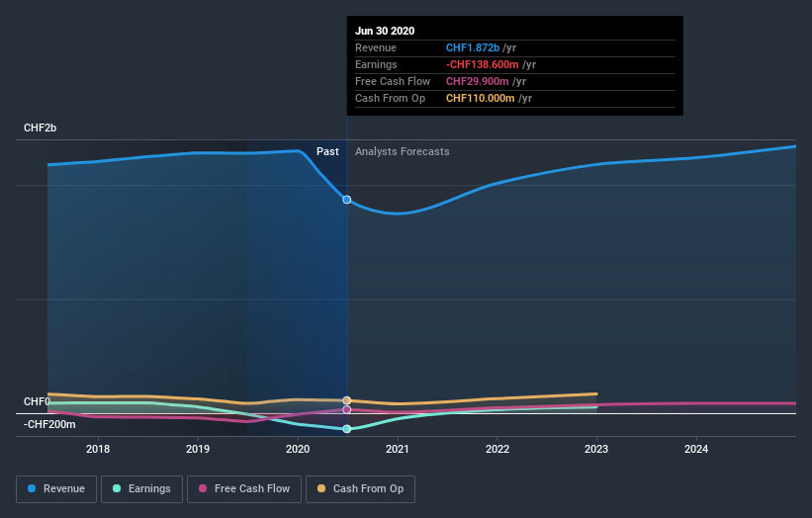Viewport: 812px width, 518px height.
Task: Click the CHF29.900m free cash flow value
Action: (x=478, y=81)
